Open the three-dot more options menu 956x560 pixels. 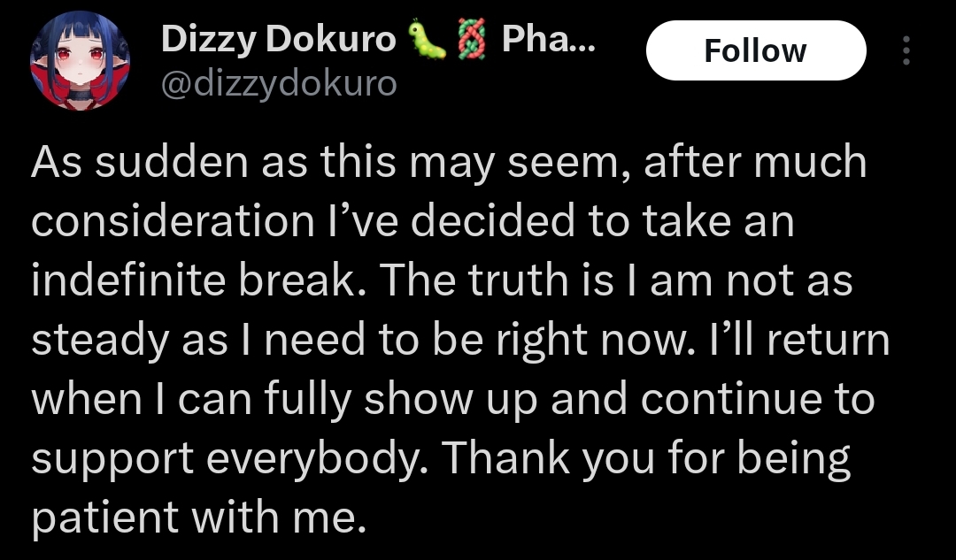[906, 50]
